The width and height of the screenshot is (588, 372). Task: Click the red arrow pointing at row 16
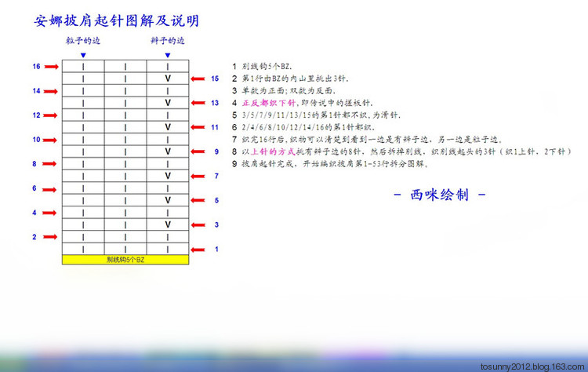[52, 67]
